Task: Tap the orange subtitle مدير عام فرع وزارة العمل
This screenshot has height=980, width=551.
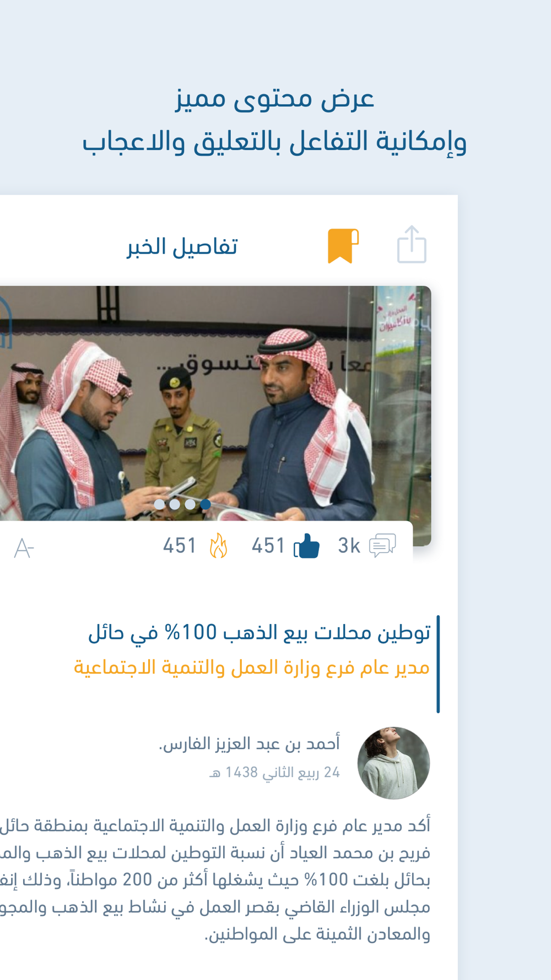Action: 252,667
